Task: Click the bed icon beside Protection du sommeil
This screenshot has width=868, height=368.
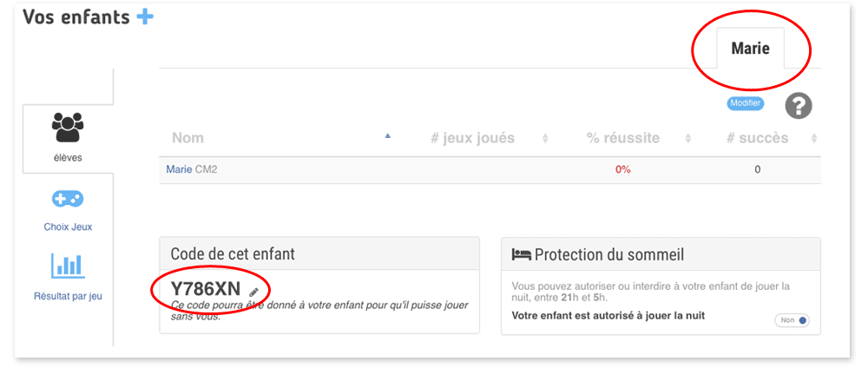Action: (x=521, y=254)
